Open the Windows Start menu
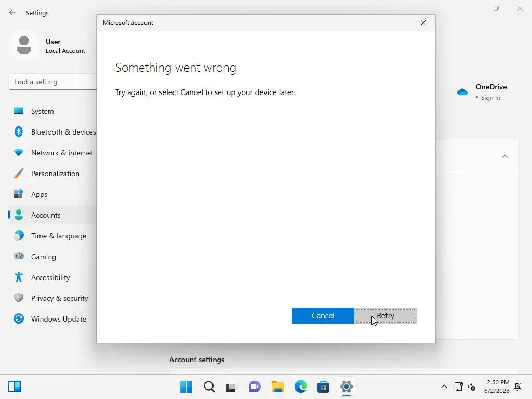Viewport: 532px width, 399px height. pos(186,387)
